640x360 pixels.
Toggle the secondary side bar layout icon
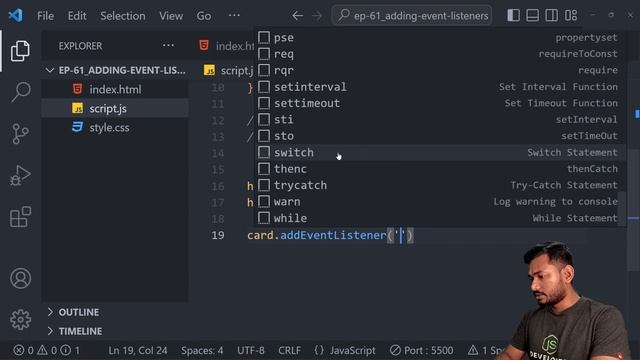tap(551, 16)
